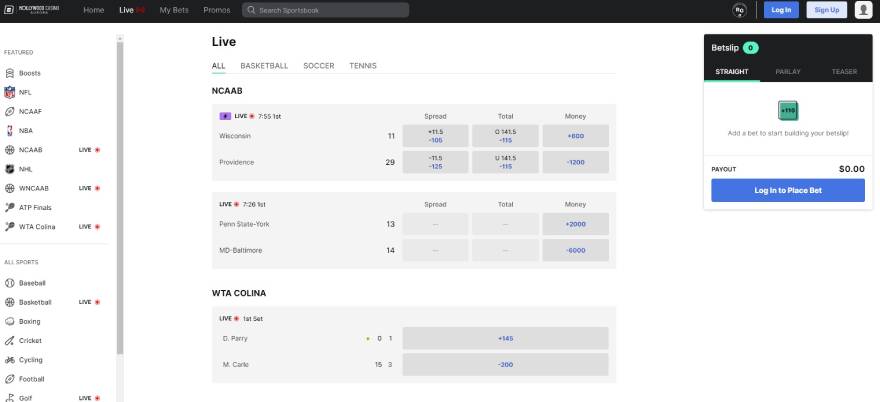Click the WTA COLINA section heading

click(x=239, y=293)
